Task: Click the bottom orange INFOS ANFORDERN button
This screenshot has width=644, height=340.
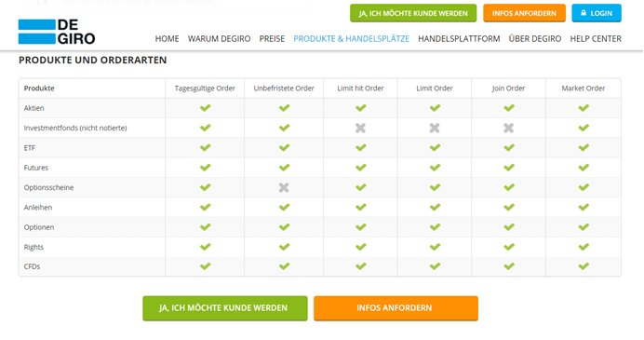Action: pos(396,308)
